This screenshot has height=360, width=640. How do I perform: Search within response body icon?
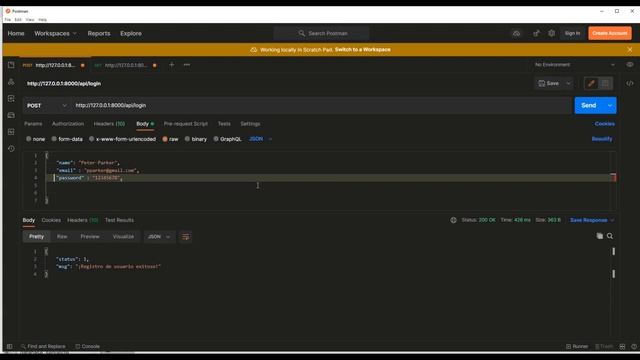click(x=610, y=236)
